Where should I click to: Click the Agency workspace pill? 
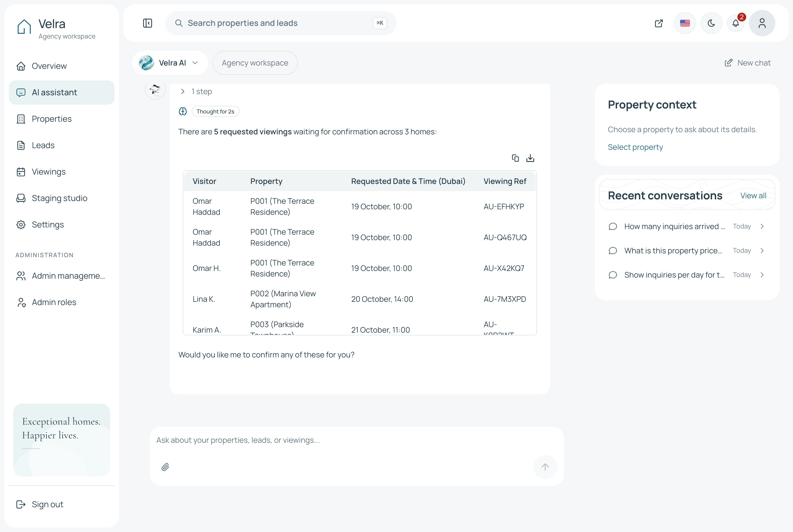coord(255,63)
